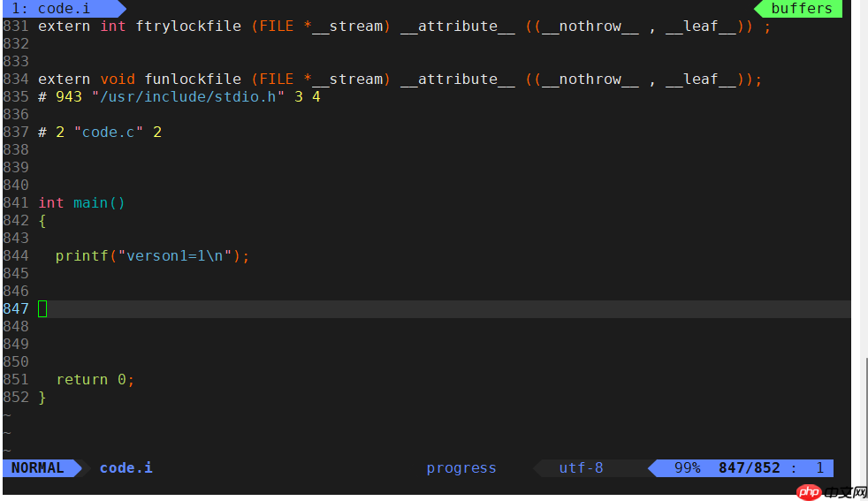The width and height of the screenshot is (868, 501).
Task: Click the "code.c" string on line 837
Action: point(109,133)
